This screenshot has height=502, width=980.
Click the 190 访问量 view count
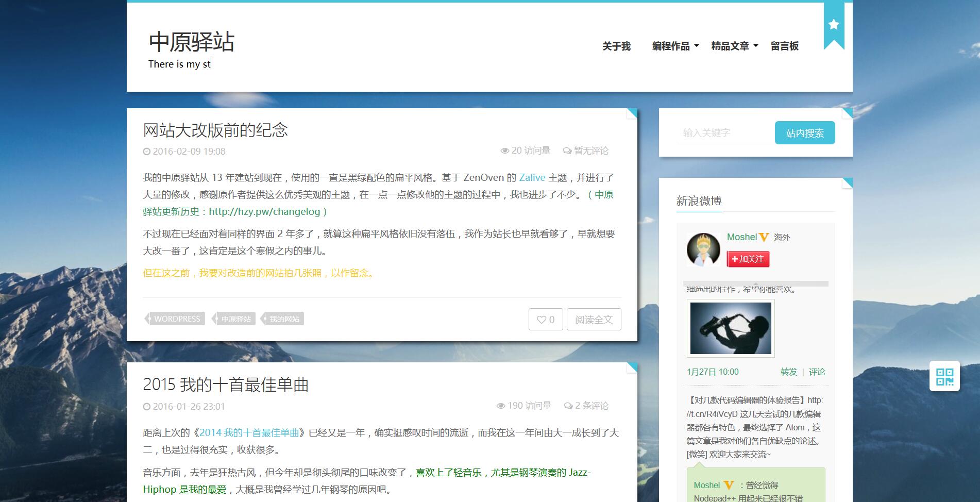click(x=524, y=406)
